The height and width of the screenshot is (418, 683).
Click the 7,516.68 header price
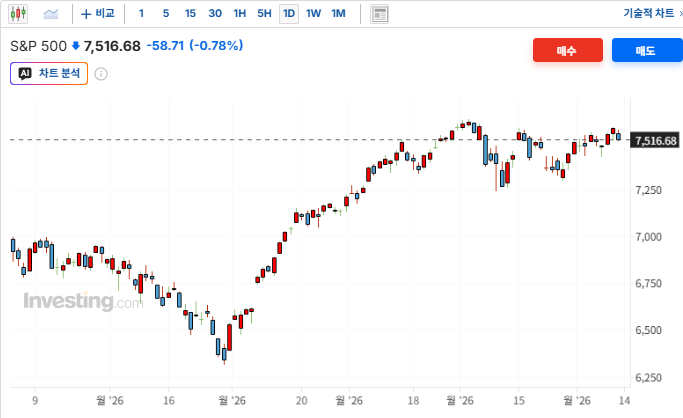pos(112,46)
